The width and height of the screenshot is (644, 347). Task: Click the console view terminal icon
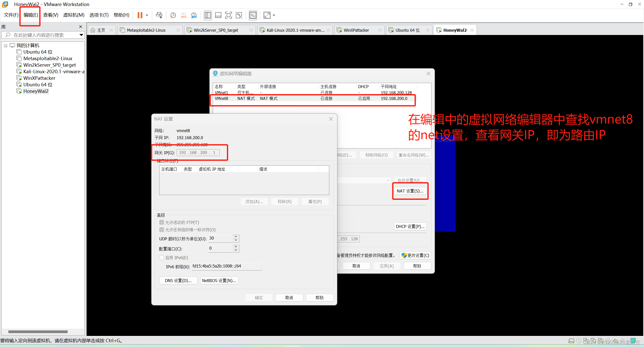(x=253, y=15)
